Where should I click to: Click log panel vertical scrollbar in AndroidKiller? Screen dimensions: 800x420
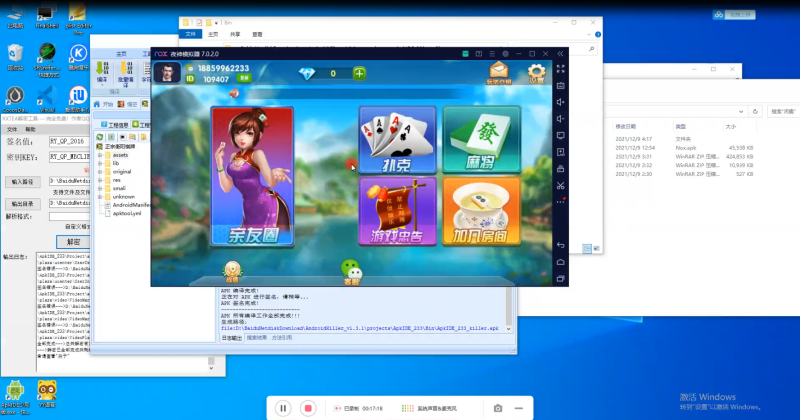click(508, 308)
